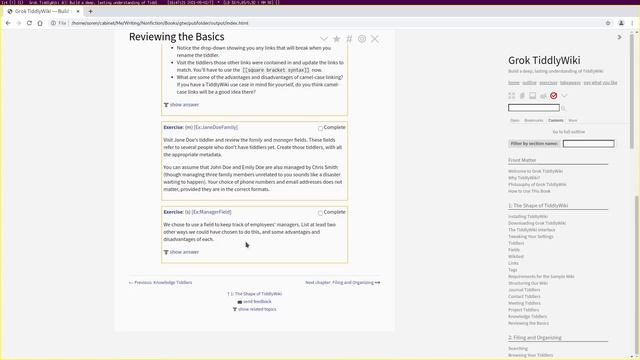Click the document pages icon in the sidebar toolbar
640x360 pixels.
[522, 96]
